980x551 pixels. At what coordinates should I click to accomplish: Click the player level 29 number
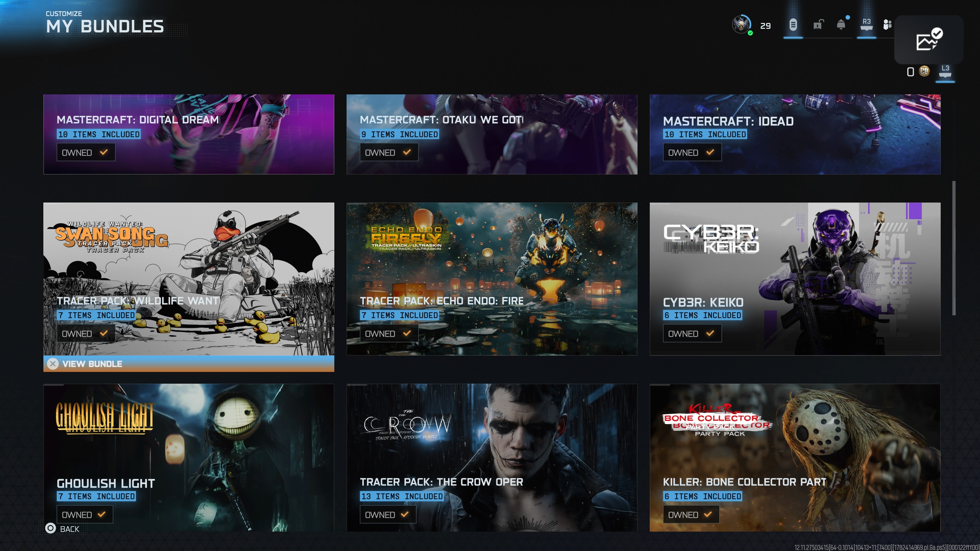(765, 26)
